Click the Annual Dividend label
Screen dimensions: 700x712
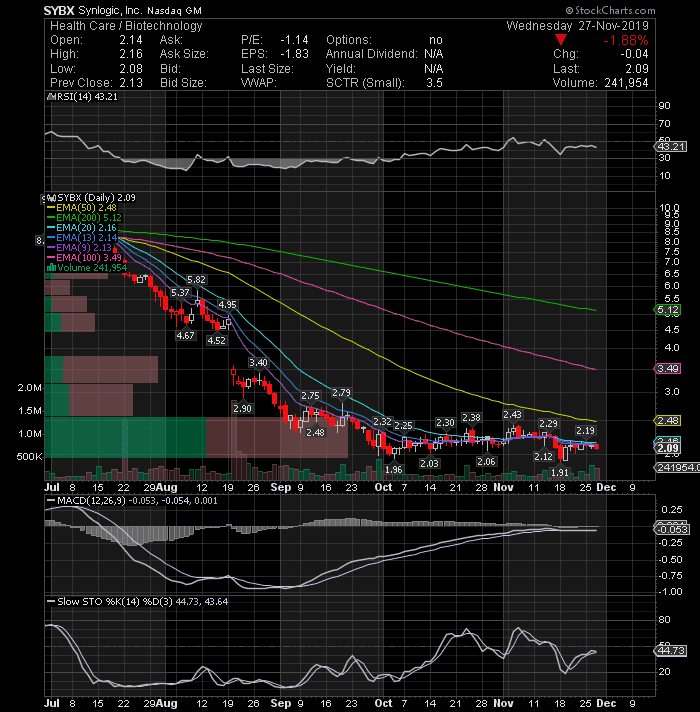pos(371,54)
